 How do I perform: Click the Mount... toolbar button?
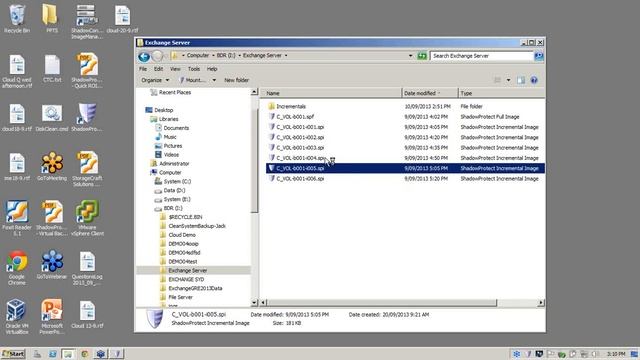coord(193,80)
